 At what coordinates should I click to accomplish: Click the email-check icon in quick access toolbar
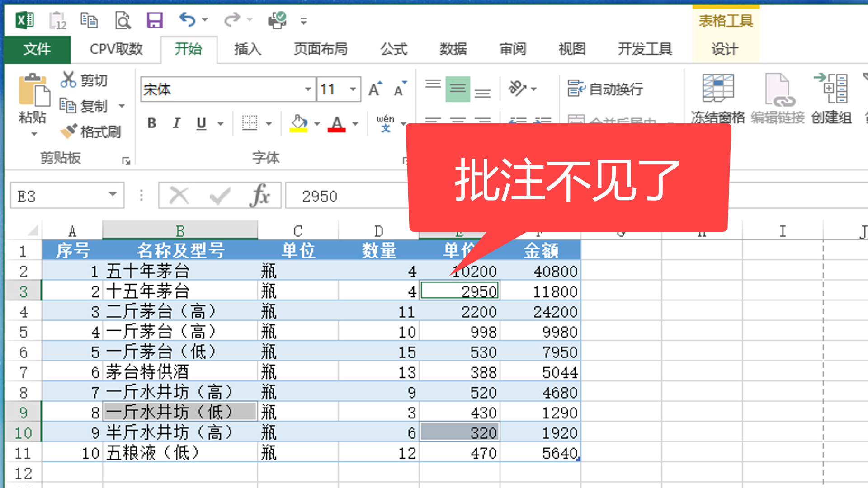[277, 20]
